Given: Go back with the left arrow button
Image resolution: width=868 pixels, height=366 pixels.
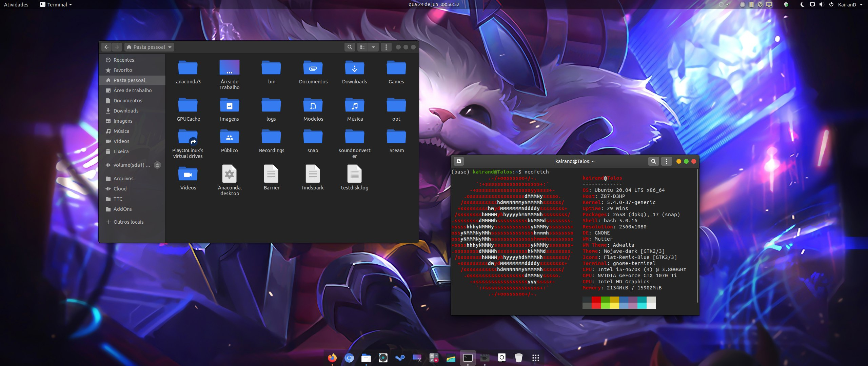Looking at the screenshot, I should 106,47.
